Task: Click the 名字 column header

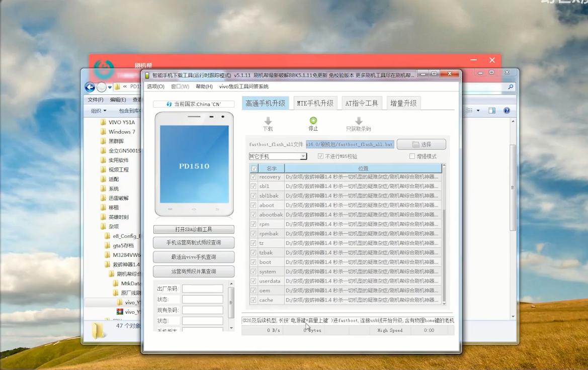Action: pyautogui.click(x=272, y=168)
